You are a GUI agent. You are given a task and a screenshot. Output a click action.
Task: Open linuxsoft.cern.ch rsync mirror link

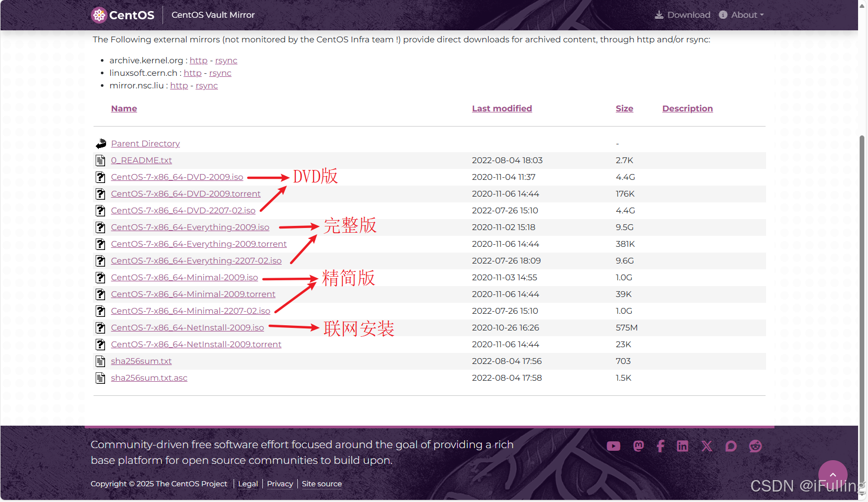click(x=220, y=73)
